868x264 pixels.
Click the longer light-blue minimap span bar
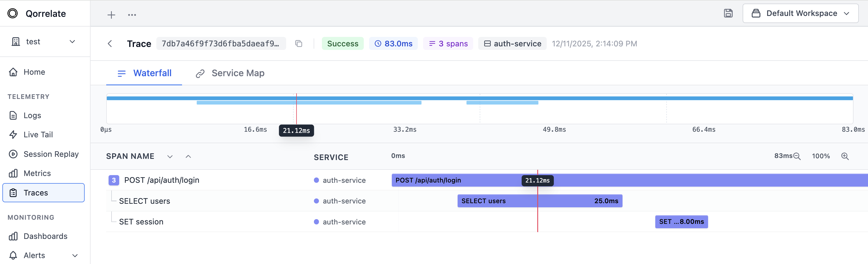tap(309, 103)
